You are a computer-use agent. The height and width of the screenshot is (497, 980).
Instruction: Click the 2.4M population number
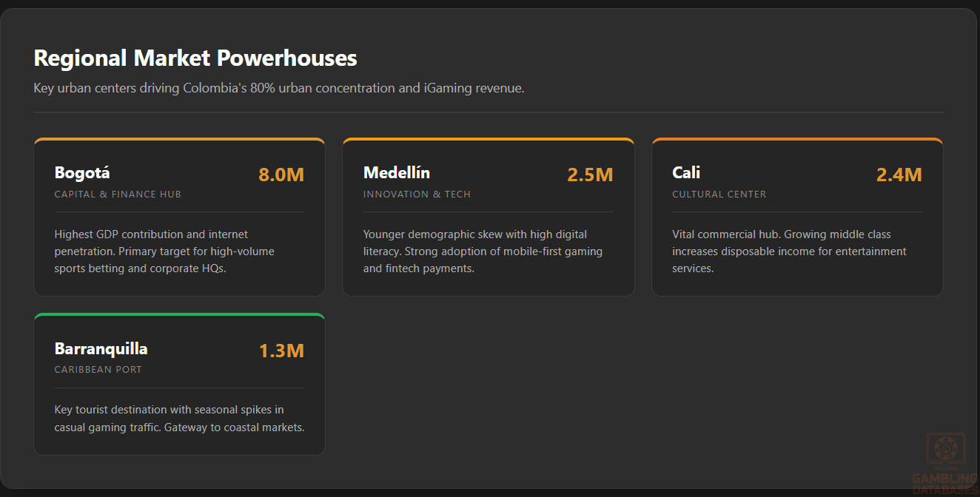[899, 175]
